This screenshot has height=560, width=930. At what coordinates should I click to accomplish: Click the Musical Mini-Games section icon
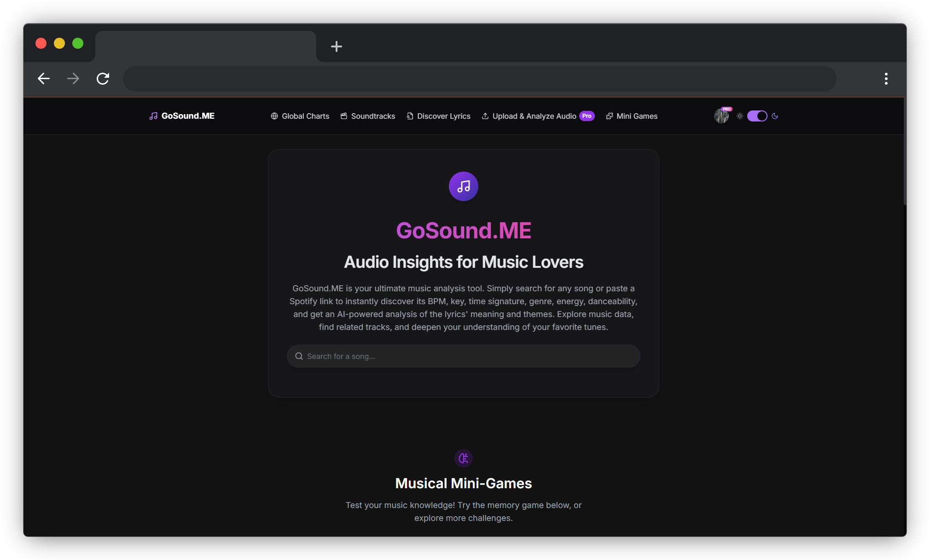point(463,458)
